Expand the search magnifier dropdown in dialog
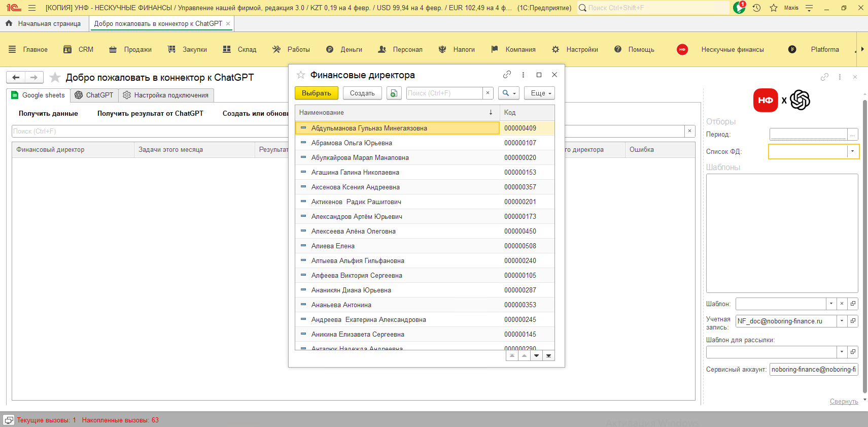 (509, 93)
